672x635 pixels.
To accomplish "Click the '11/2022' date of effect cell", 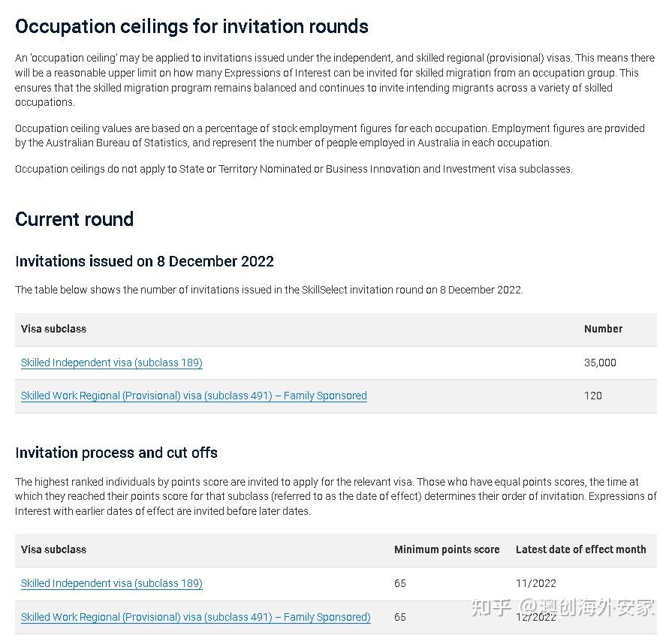I will pyautogui.click(x=536, y=583).
